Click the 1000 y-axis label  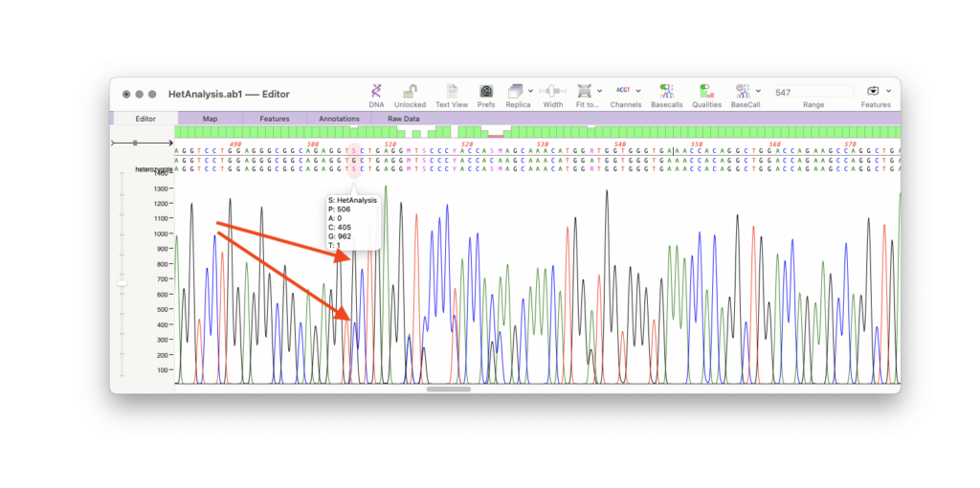pos(161,233)
